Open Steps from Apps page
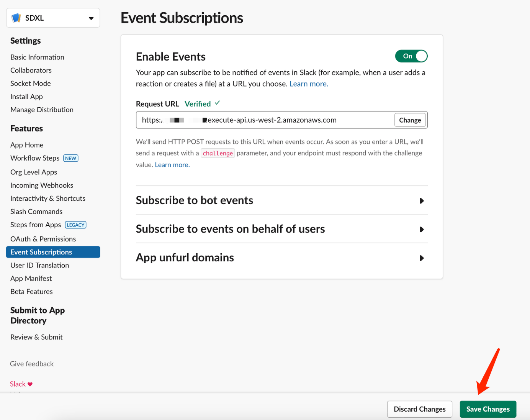The image size is (530, 420). (36, 225)
